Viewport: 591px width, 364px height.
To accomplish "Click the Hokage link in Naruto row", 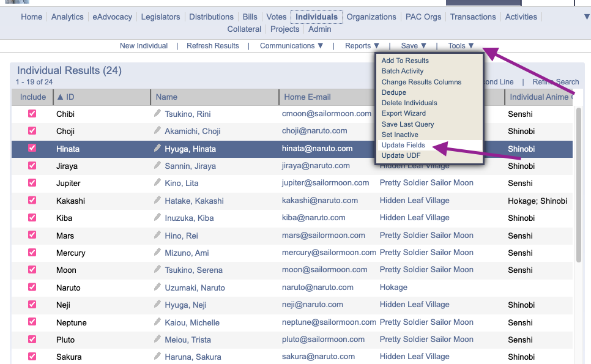I will pos(393,287).
